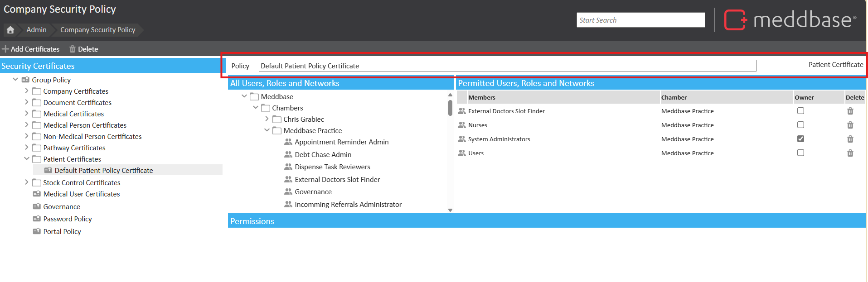Uncheck Owner for System Administrators
868x282 pixels.
tap(800, 139)
